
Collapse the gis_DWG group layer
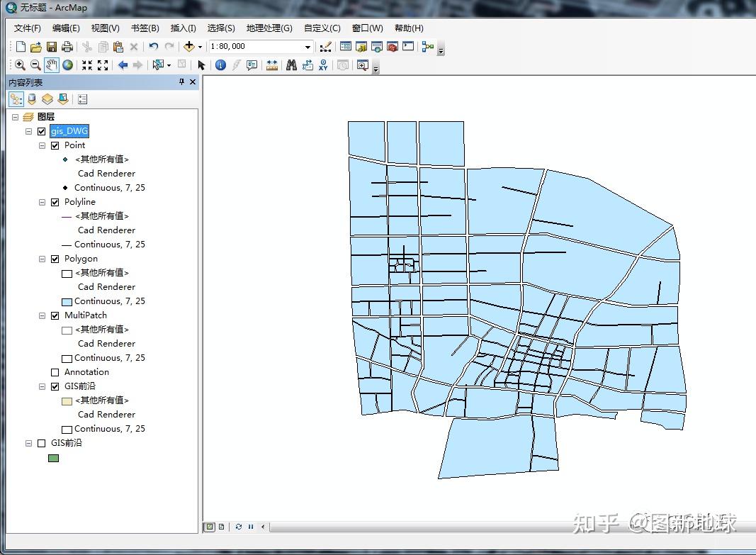coord(29,130)
